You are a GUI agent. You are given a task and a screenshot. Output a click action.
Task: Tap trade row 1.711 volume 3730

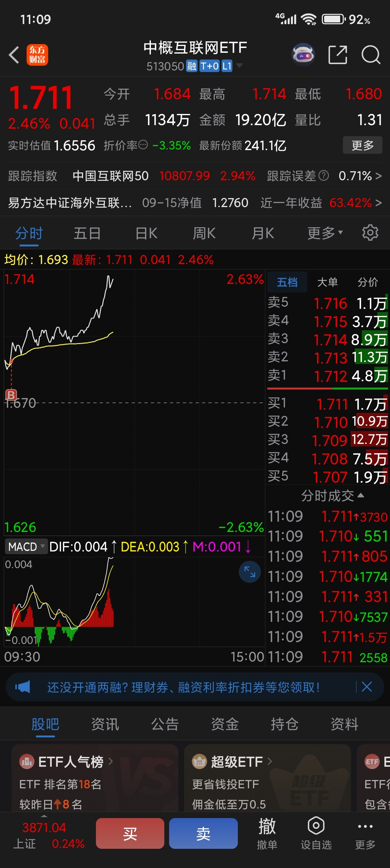(x=327, y=516)
